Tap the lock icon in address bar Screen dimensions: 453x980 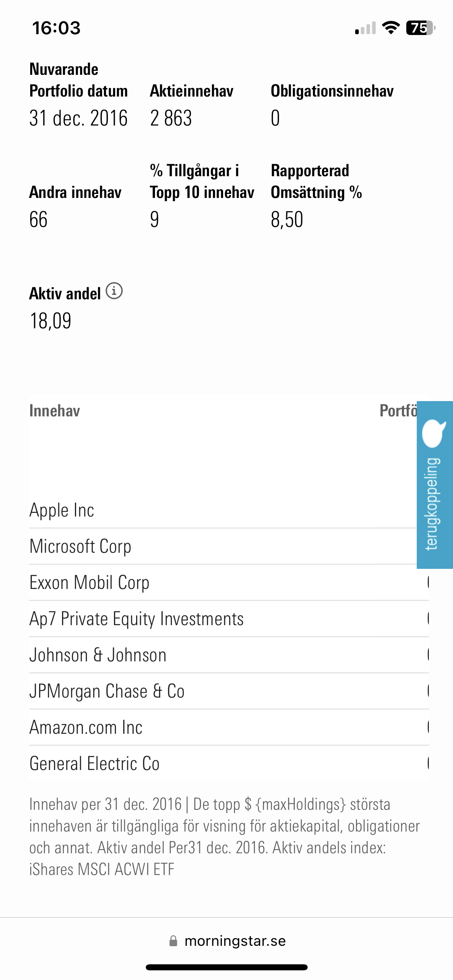173,941
